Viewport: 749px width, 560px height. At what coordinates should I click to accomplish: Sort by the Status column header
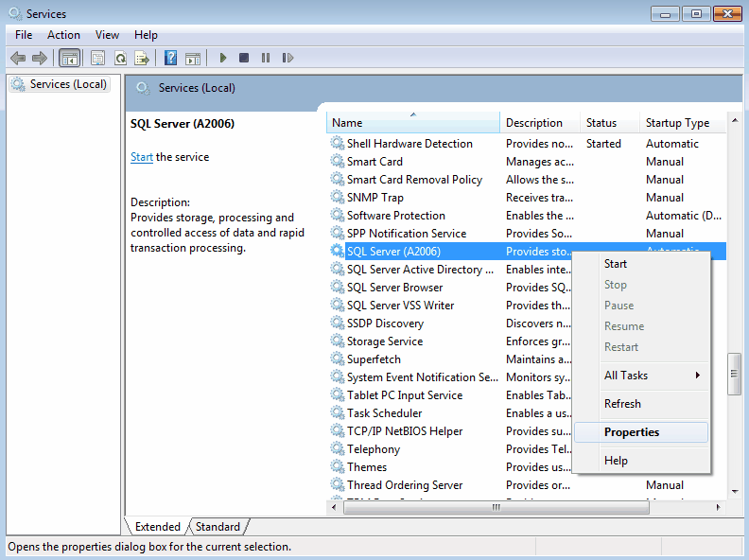tap(610, 123)
